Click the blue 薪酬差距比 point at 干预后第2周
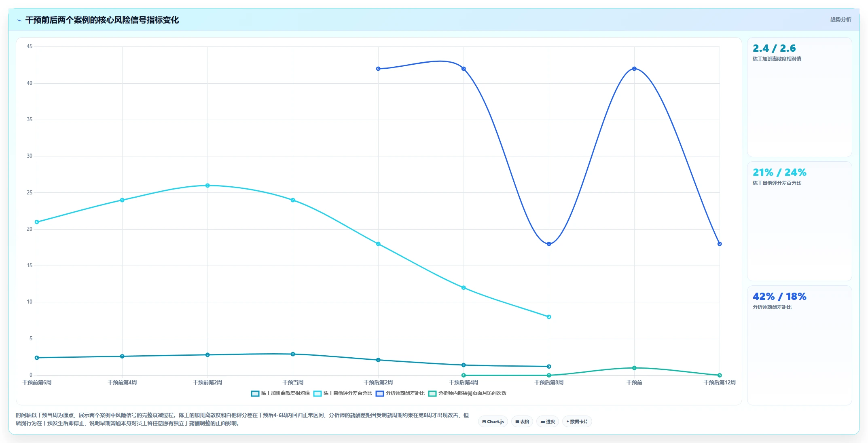The image size is (868, 443). [x=378, y=69]
